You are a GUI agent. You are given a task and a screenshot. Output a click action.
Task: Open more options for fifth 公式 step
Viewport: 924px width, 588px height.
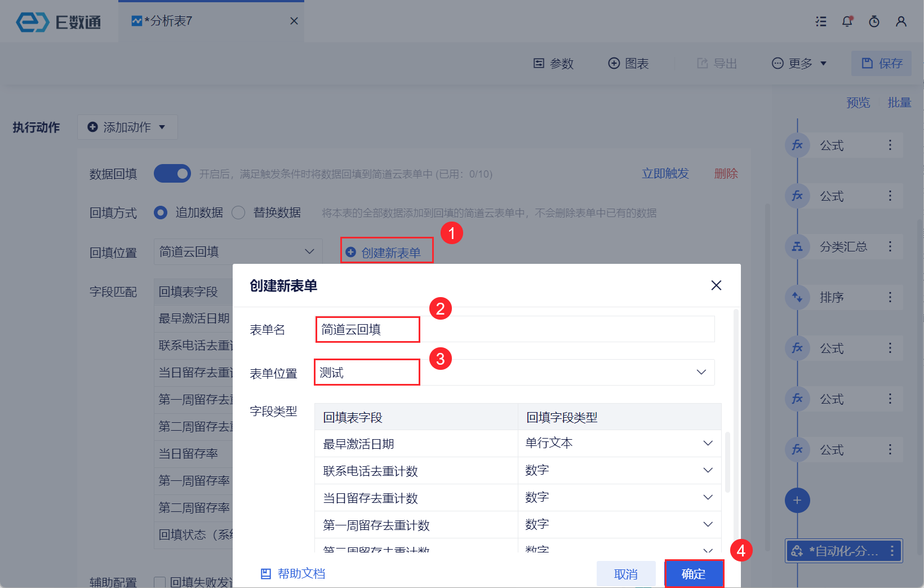point(890,450)
